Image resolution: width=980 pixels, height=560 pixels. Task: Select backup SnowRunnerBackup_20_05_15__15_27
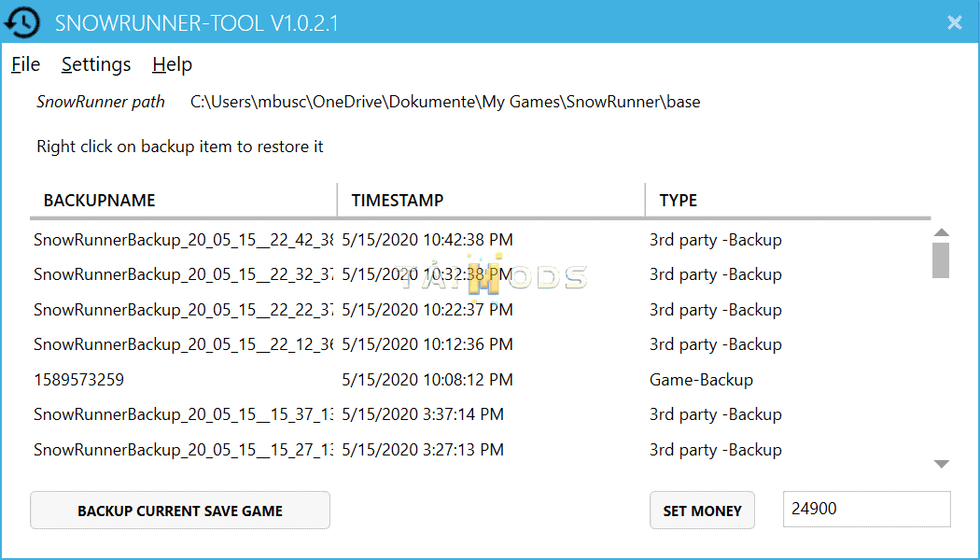[183, 449]
